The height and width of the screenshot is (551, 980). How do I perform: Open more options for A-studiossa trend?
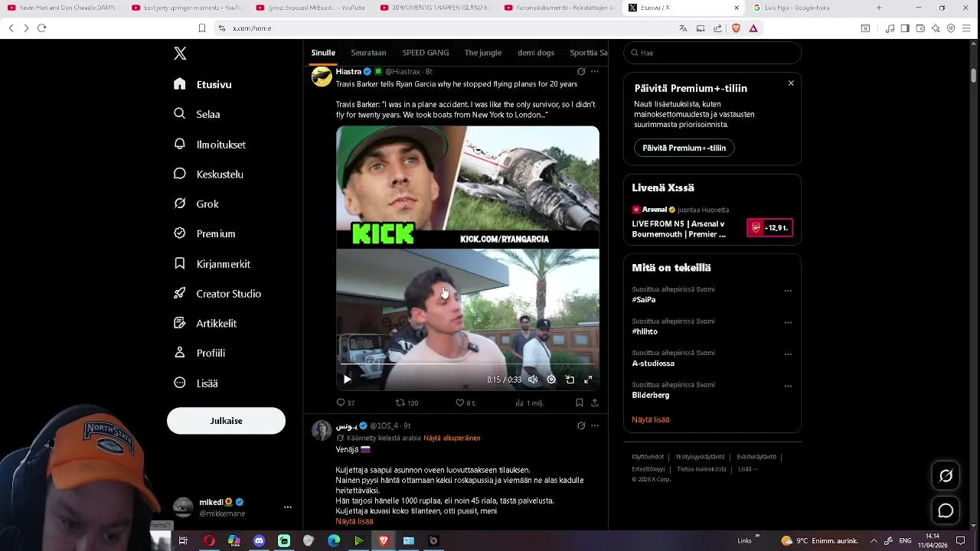(x=788, y=354)
